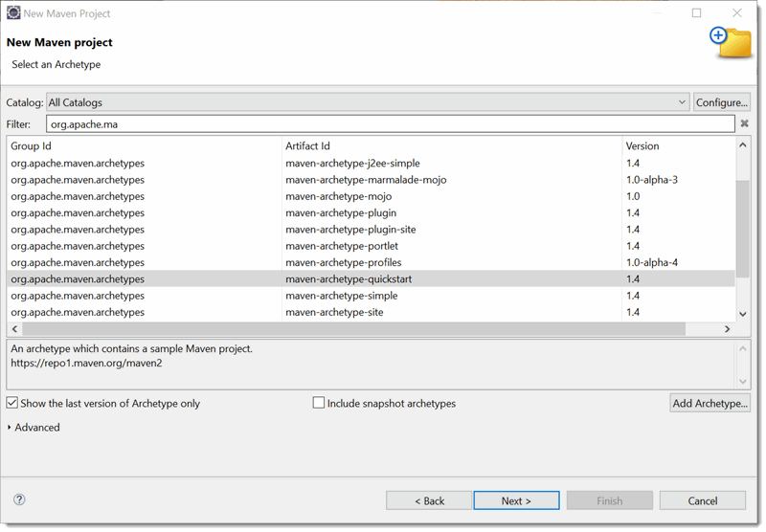Click the repo1.maven.org/maven2 URL text
The height and width of the screenshot is (532, 766).
(86, 364)
